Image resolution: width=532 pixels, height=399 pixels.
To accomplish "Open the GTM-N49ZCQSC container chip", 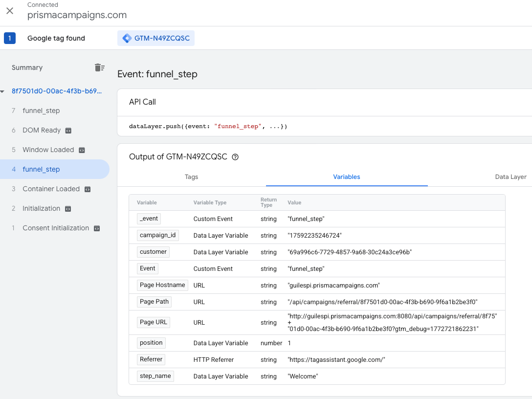I will pos(155,38).
